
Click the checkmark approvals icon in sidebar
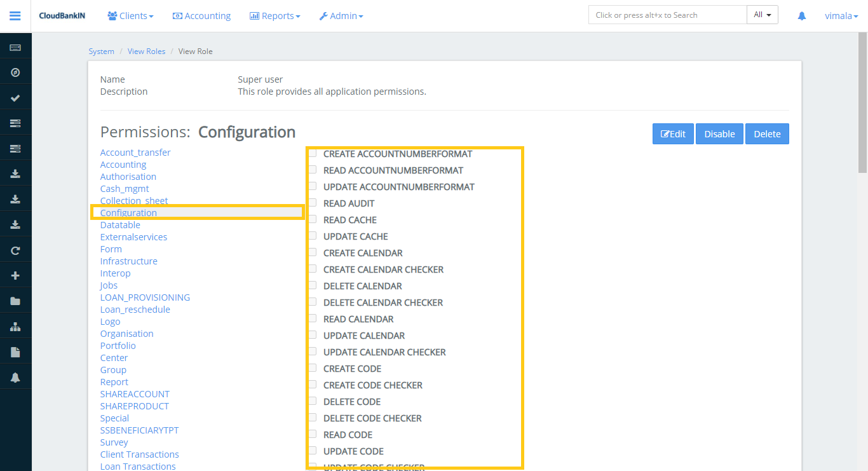(16, 97)
